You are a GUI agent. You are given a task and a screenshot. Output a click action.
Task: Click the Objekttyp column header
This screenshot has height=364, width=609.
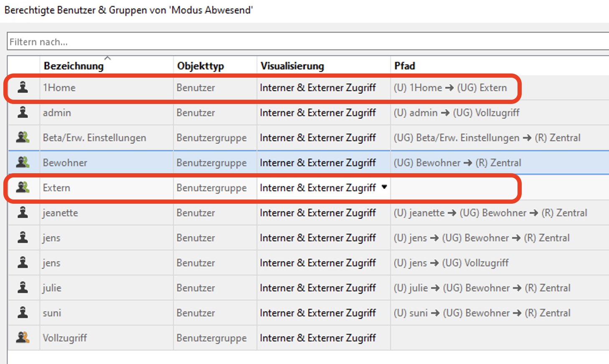click(200, 66)
